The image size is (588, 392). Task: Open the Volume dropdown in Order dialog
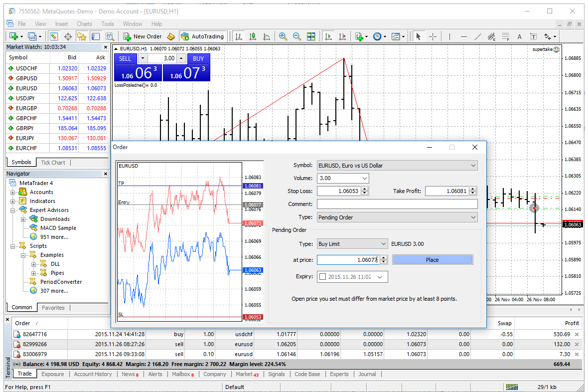click(x=364, y=179)
